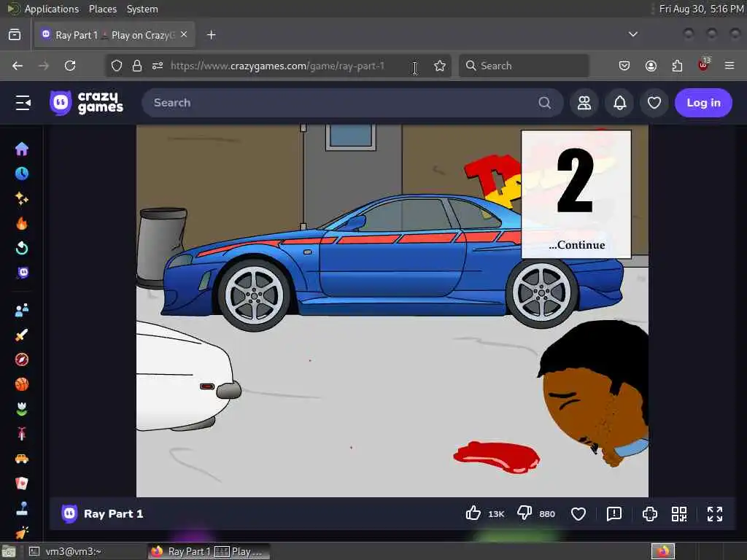Image resolution: width=747 pixels, height=560 pixels.
Task: Like the game with thumbs-up icon
Action: (x=473, y=513)
